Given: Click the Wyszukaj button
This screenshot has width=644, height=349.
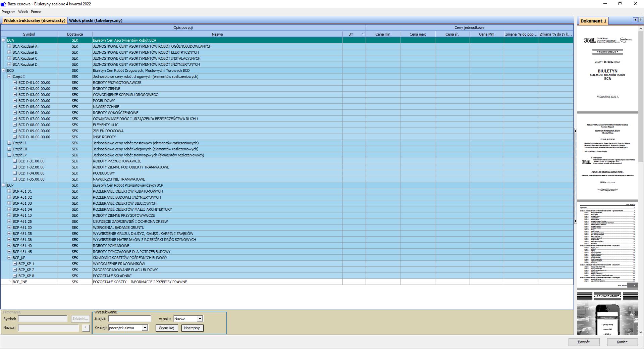Looking at the screenshot, I should [167, 328].
